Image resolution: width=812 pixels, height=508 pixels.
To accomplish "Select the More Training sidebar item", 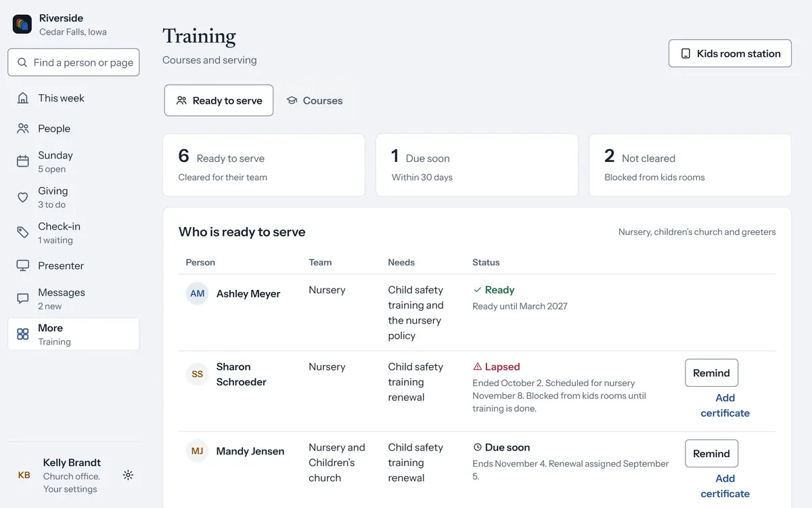I will [74, 334].
